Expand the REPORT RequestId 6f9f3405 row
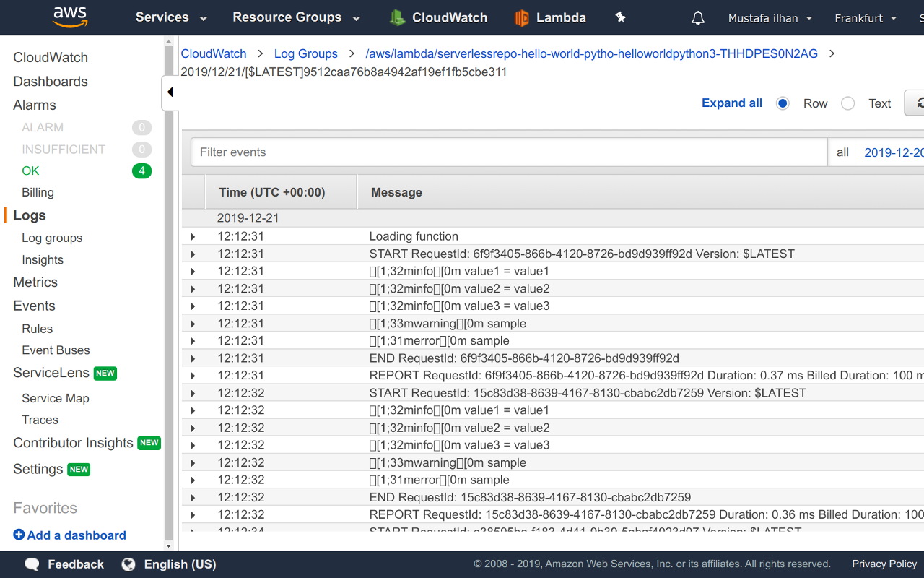The width and height of the screenshot is (924, 578). 193,376
